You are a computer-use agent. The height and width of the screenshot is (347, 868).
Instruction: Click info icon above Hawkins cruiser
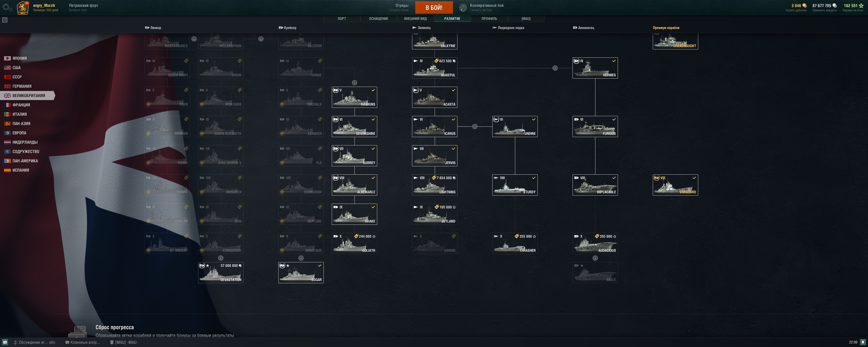click(x=355, y=82)
